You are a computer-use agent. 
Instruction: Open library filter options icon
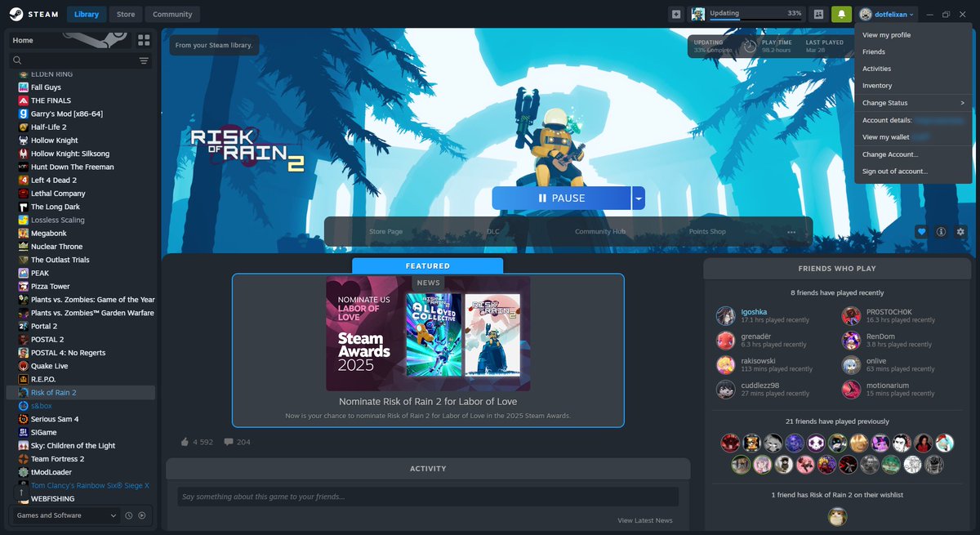click(x=144, y=60)
